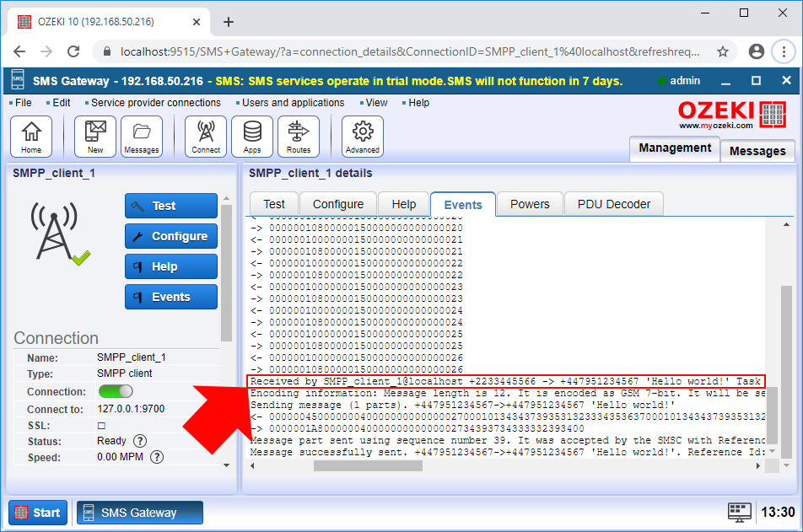Open help for Speed question mark

click(x=157, y=457)
